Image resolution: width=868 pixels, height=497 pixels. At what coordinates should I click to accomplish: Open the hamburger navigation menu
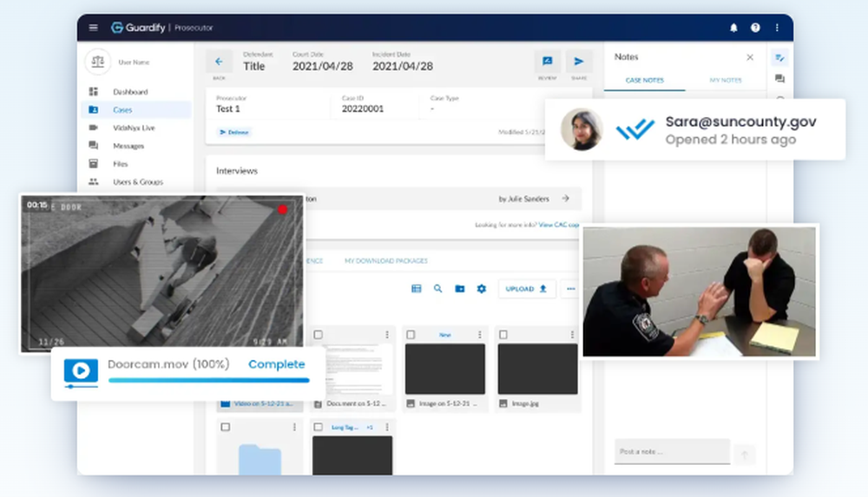(93, 27)
